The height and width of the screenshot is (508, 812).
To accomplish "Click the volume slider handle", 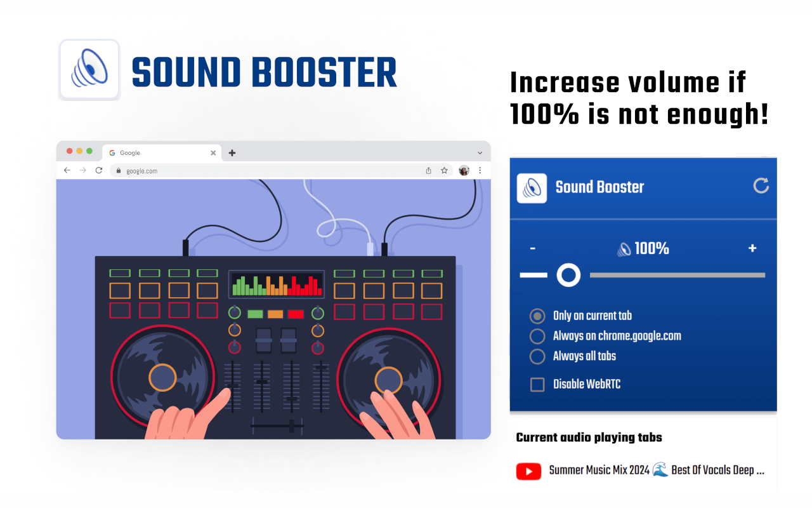I will pos(568,275).
